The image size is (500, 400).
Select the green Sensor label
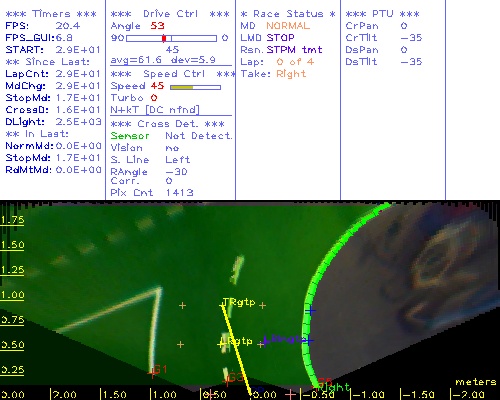tap(130, 136)
